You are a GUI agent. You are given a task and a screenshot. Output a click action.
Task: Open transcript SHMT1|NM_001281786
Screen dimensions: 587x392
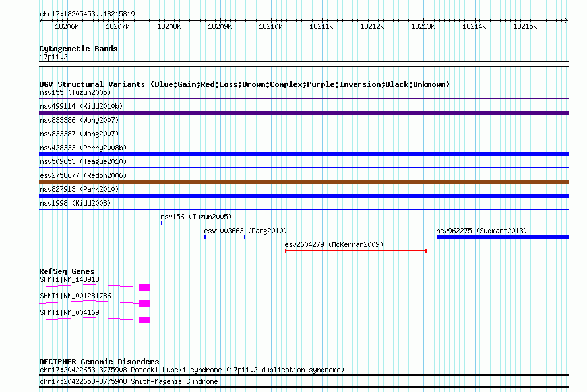[75, 296]
